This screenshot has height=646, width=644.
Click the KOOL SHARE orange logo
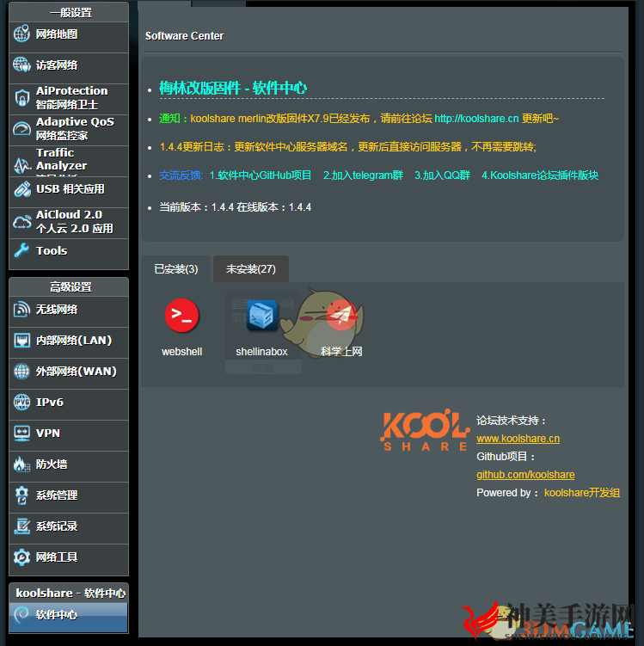coord(425,430)
